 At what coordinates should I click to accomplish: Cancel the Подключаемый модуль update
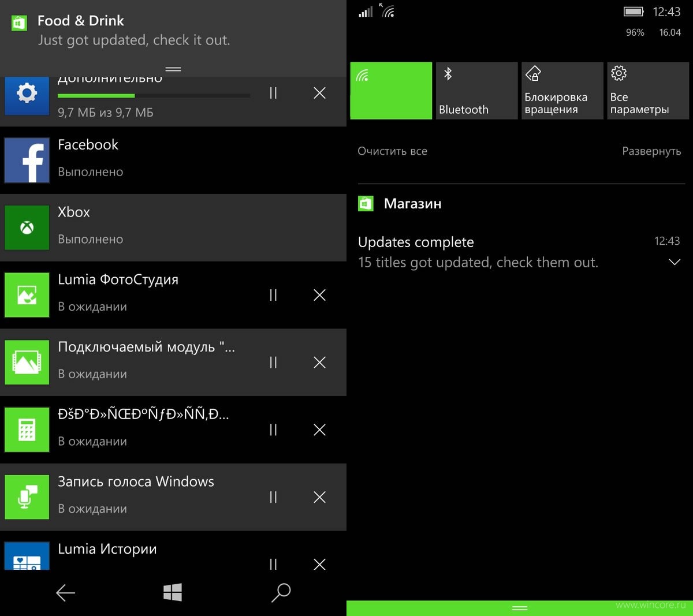coord(319,363)
